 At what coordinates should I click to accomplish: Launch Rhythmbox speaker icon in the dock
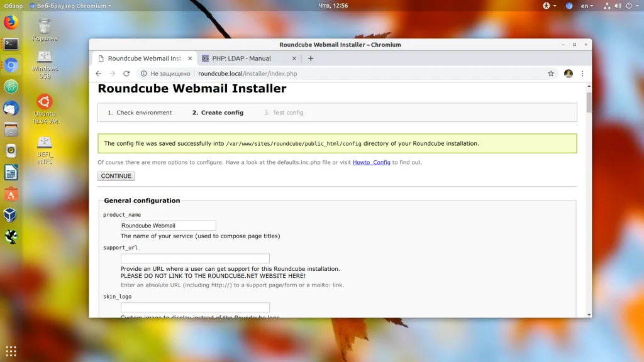tap(11, 151)
